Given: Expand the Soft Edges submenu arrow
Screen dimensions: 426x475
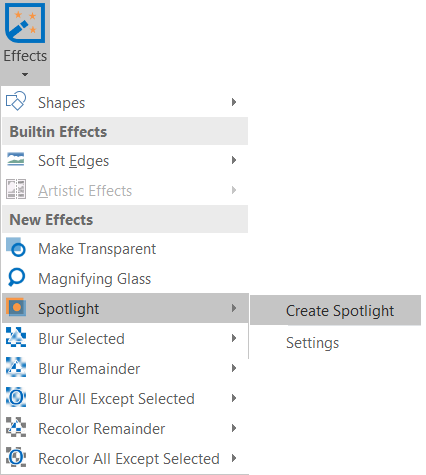Looking at the screenshot, I should pos(234,160).
